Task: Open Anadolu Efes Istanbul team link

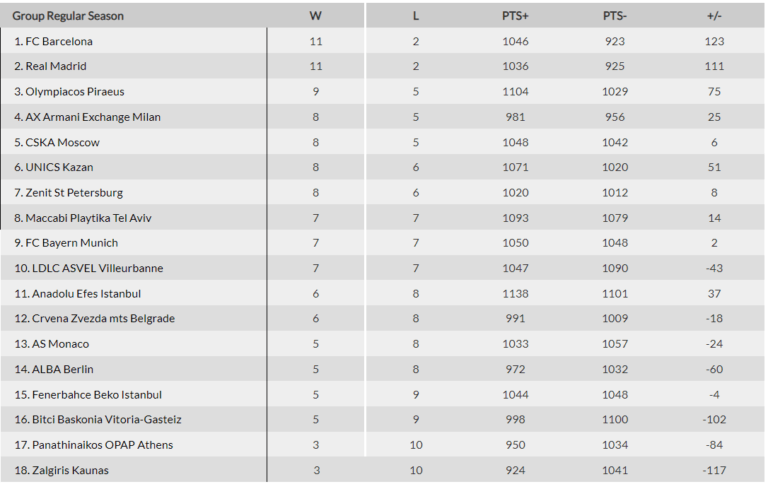Action: pos(82,293)
